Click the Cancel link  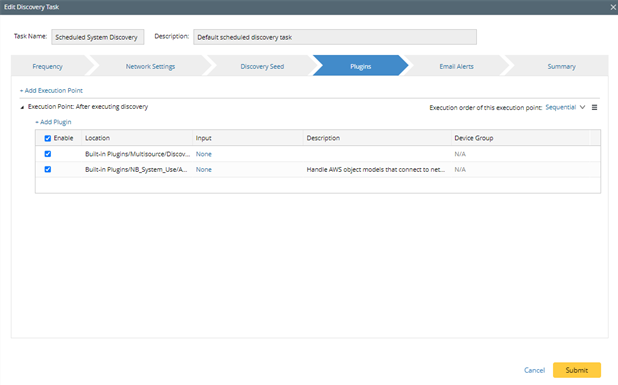click(x=534, y=370)
